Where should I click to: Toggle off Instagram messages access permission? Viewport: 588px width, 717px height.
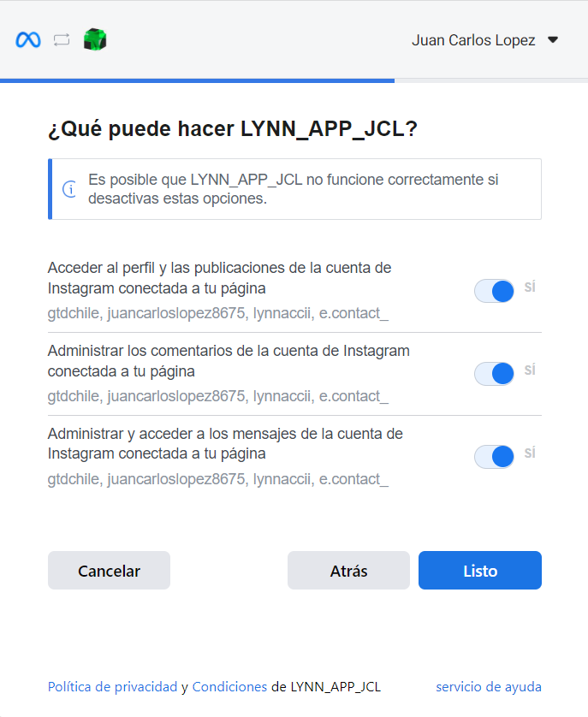pos(495,457)
